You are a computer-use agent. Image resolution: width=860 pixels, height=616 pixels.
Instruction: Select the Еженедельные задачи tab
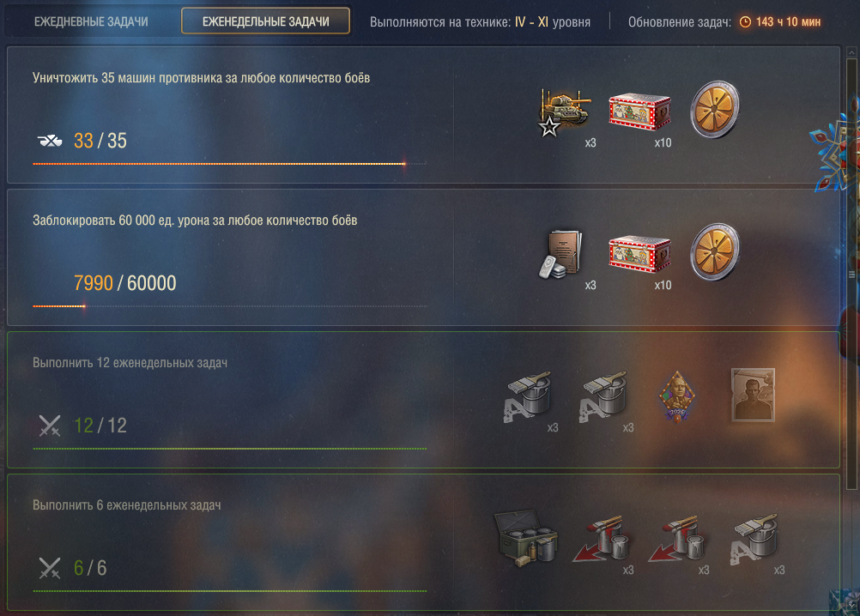coord(265,21)
